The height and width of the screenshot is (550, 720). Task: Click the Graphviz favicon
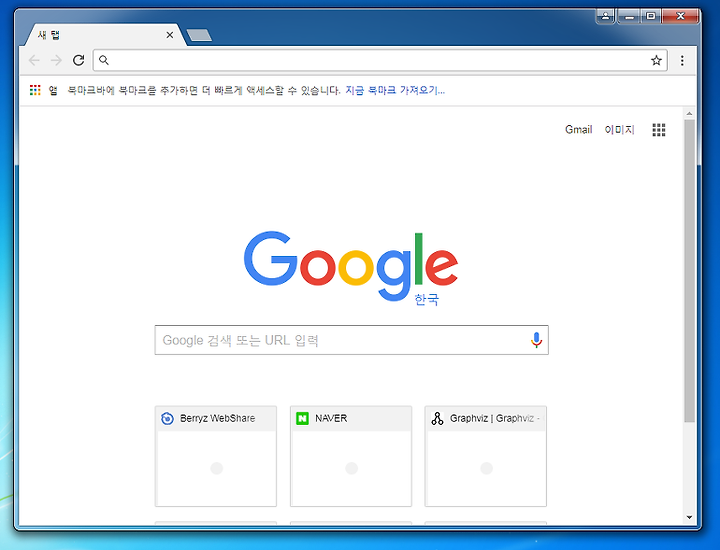point(437,418)
